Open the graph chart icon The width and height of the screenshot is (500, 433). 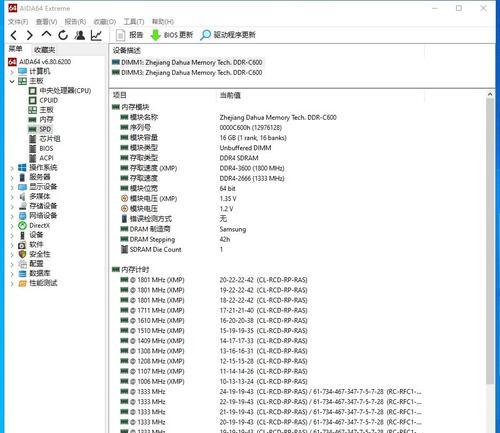pos(96,35)
